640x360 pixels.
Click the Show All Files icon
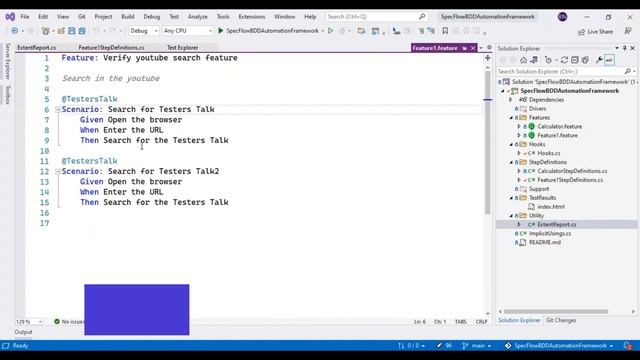coord(585,60)
